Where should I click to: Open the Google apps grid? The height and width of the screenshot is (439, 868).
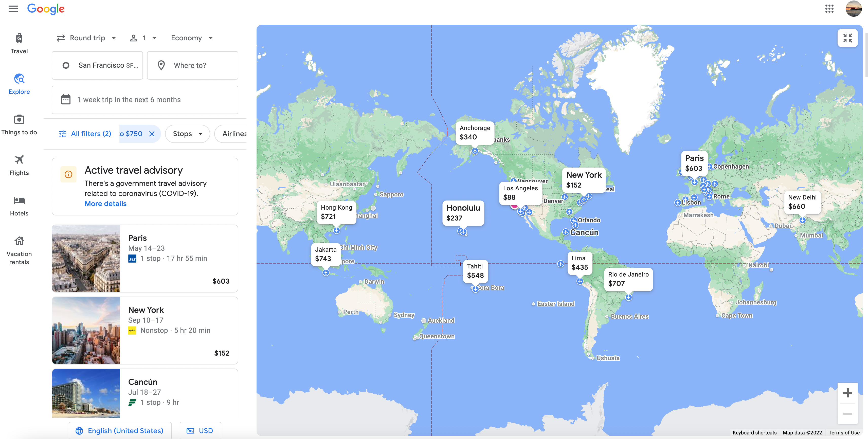pos(829,9)
